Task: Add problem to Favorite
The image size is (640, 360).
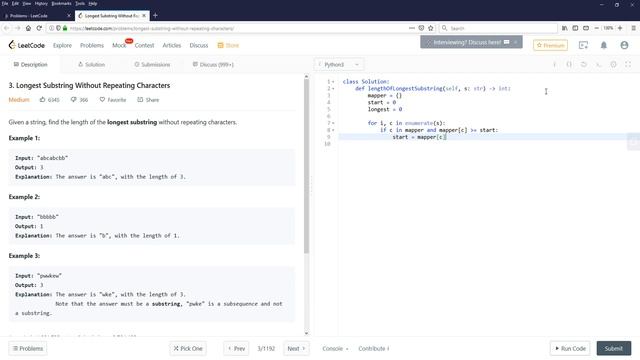Action: point(113,100)
